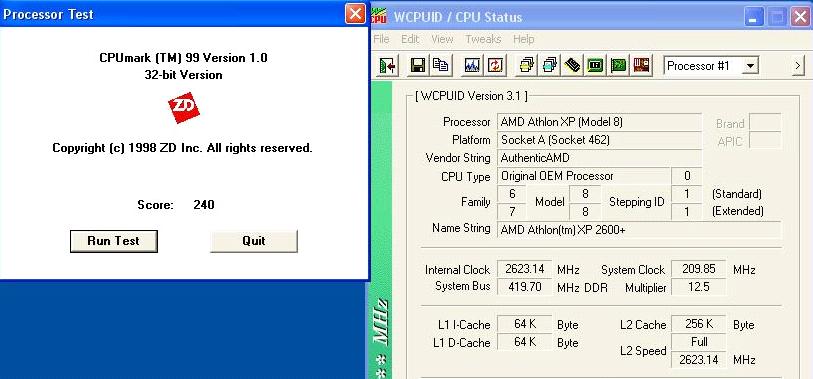
Task: Click the red motherboard system info icon
Action: pyautogui.click(x=641, y=65)
